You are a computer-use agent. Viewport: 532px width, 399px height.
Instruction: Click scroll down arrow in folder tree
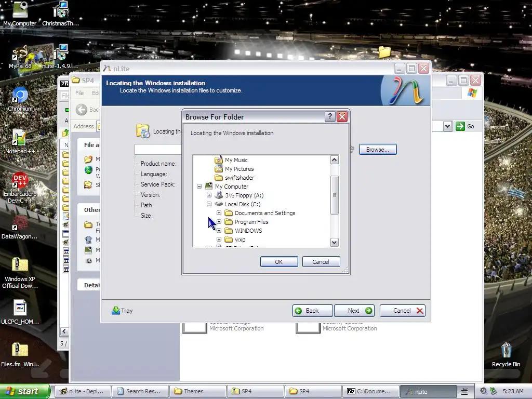tap(334, 242)
